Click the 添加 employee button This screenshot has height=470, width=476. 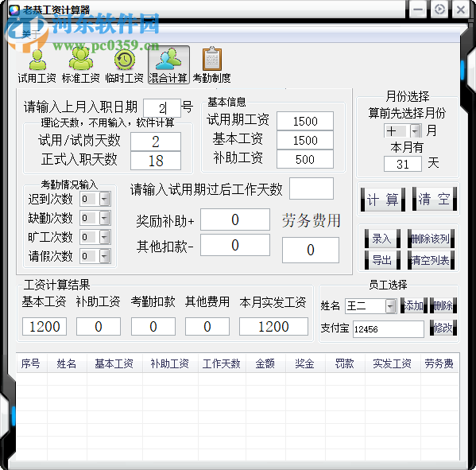pos(414,305)
